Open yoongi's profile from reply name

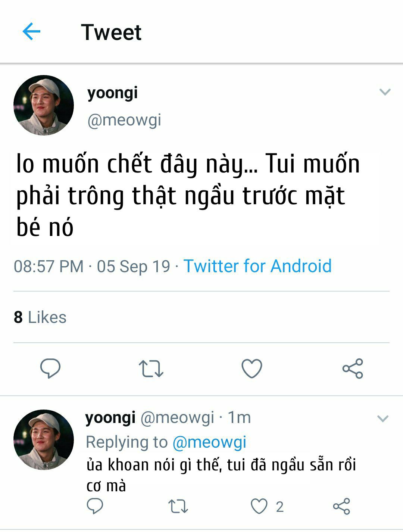pos(110,417)
